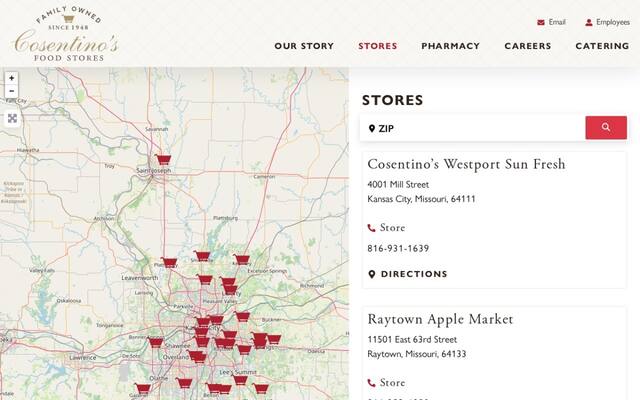Screen dimensions: 640x400
Task: Zoom out the map with minus button
Action: coord(12,91)
